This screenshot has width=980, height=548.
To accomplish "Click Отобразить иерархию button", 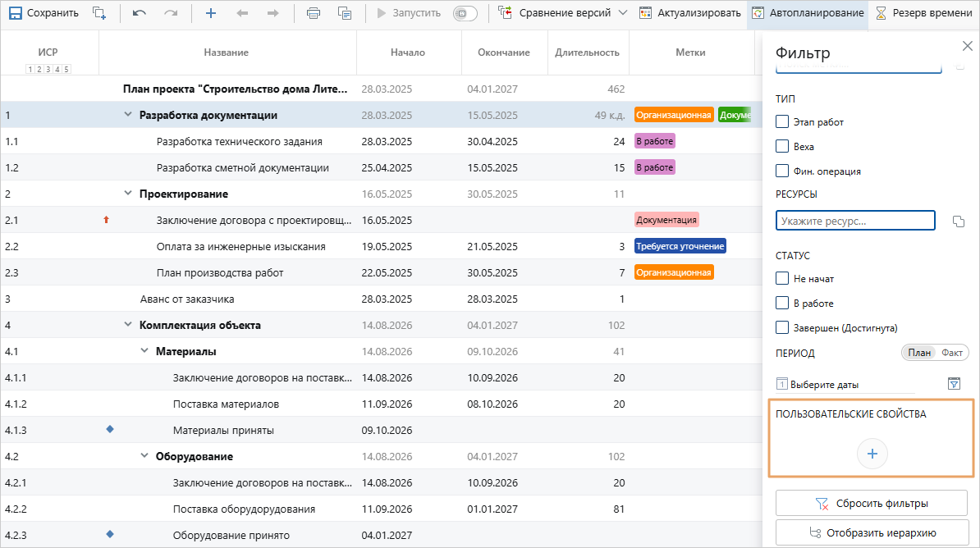I will tap(872, 533).
